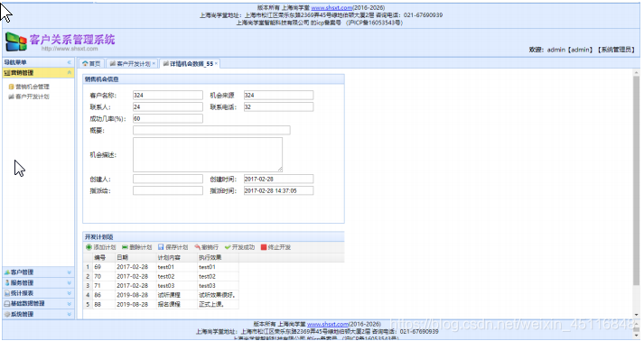Click the home icon on 首页 tab
This screenshot has height=341, width=644.
(x=85, y=64)
